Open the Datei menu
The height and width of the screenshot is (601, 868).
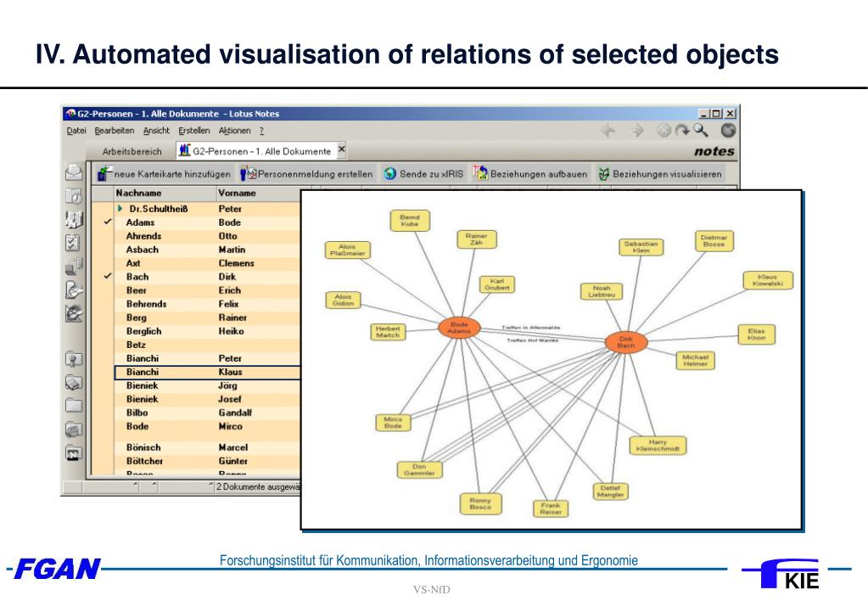click(x=76, y=131)
